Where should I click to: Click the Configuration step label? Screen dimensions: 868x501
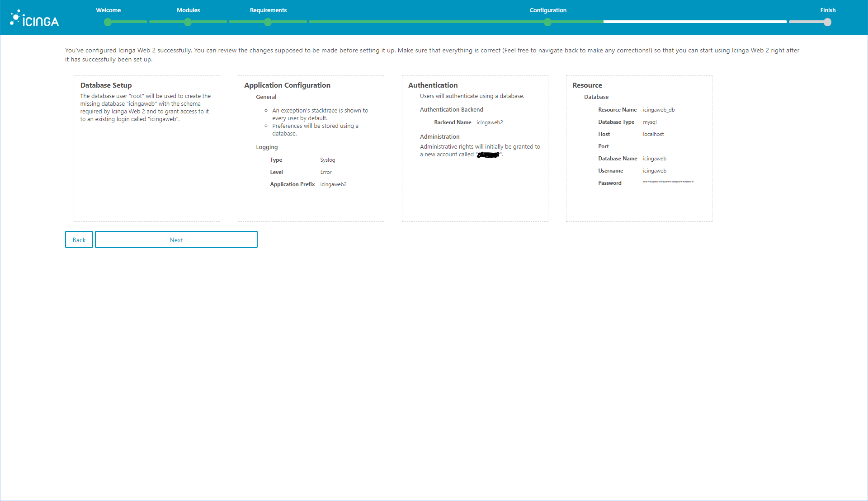click(x=548, y=10)
